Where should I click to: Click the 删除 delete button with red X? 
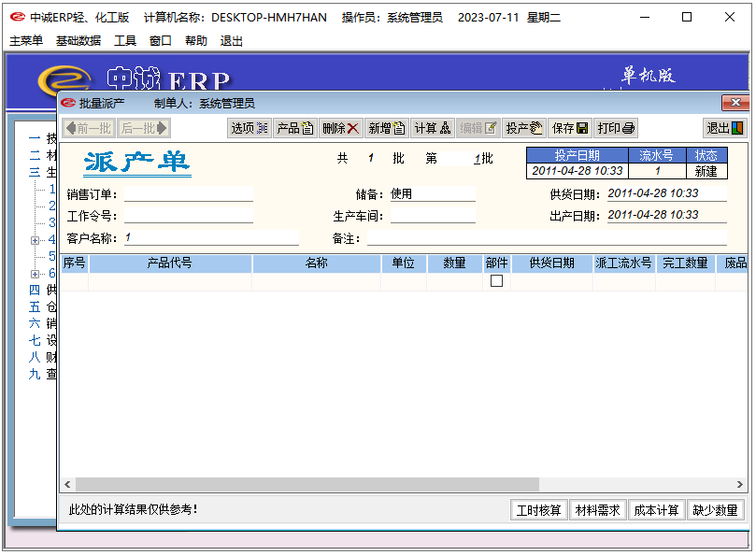click(340, 128)
